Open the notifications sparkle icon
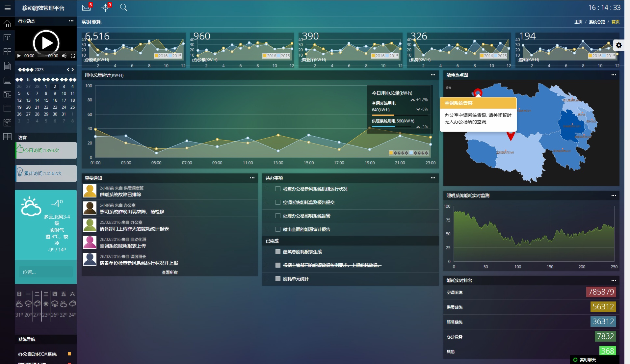630x364 pixels. (x=105, y=8)
